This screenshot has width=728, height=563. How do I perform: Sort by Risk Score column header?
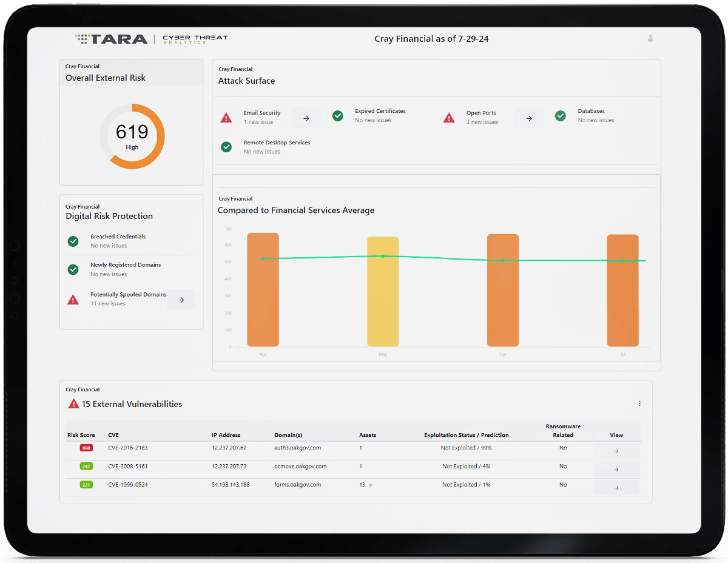(81, 435)
